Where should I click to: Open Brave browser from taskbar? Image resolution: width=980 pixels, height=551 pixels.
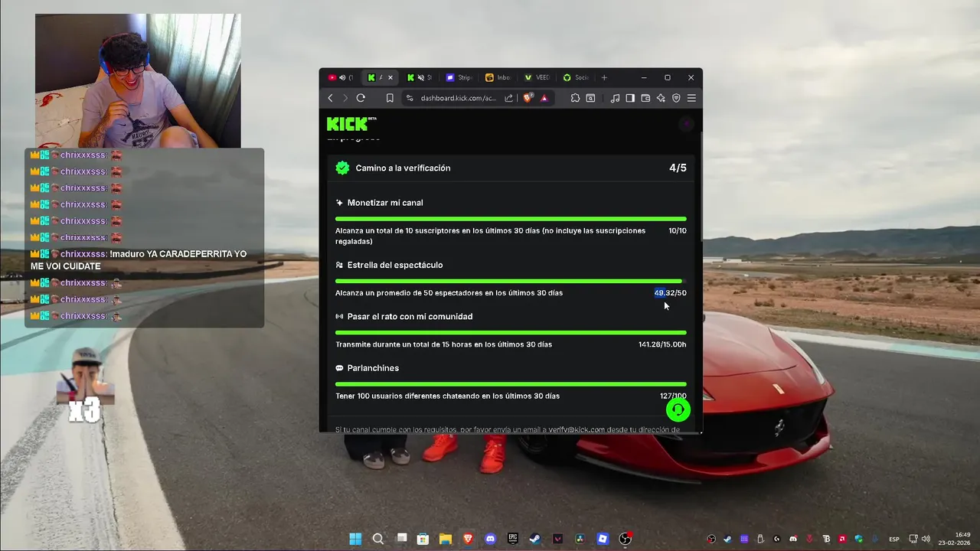pyautogui.click(x=468, y=539)
